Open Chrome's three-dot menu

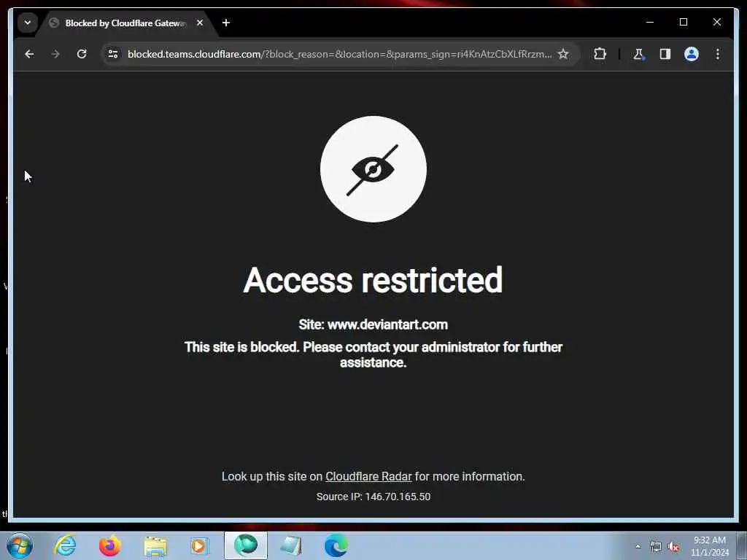click(718, 54)
